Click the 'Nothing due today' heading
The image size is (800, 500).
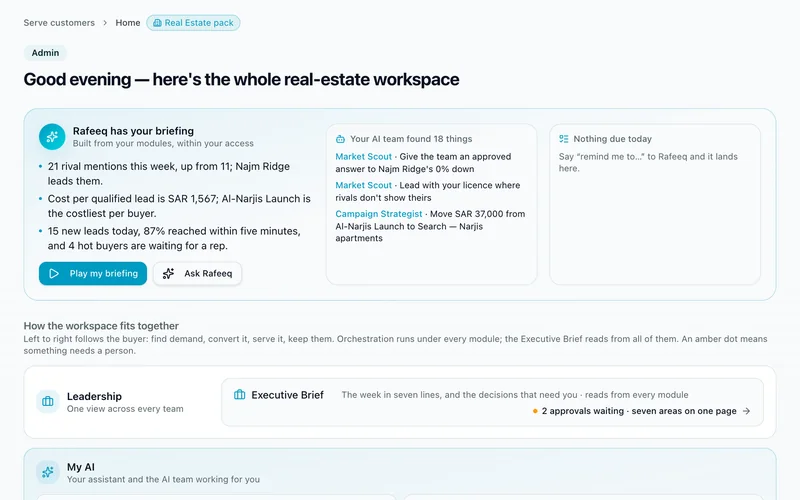point(612,139)
